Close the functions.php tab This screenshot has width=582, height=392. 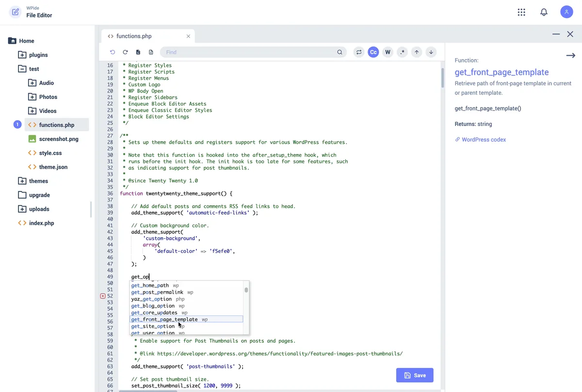pos(188,36)
